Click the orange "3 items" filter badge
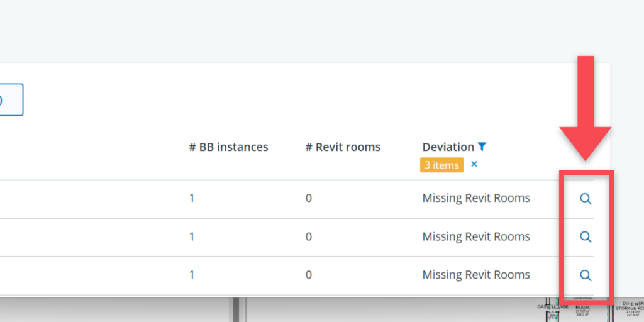Screen dimensions: 644x322 441,165
